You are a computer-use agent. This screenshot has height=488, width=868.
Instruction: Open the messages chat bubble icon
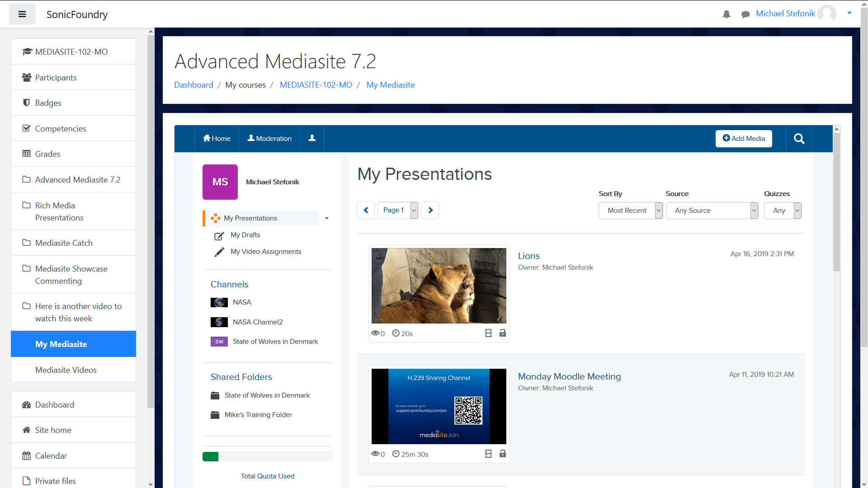745,14
